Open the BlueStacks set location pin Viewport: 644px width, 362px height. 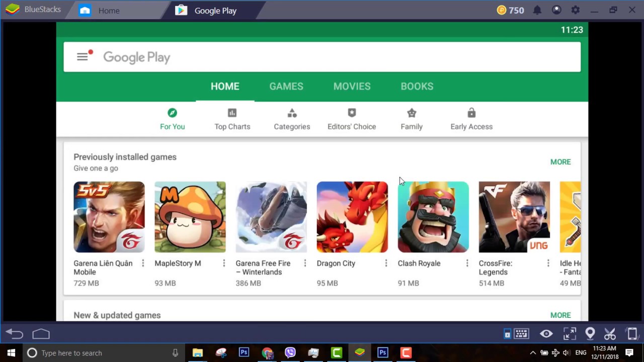590,334
